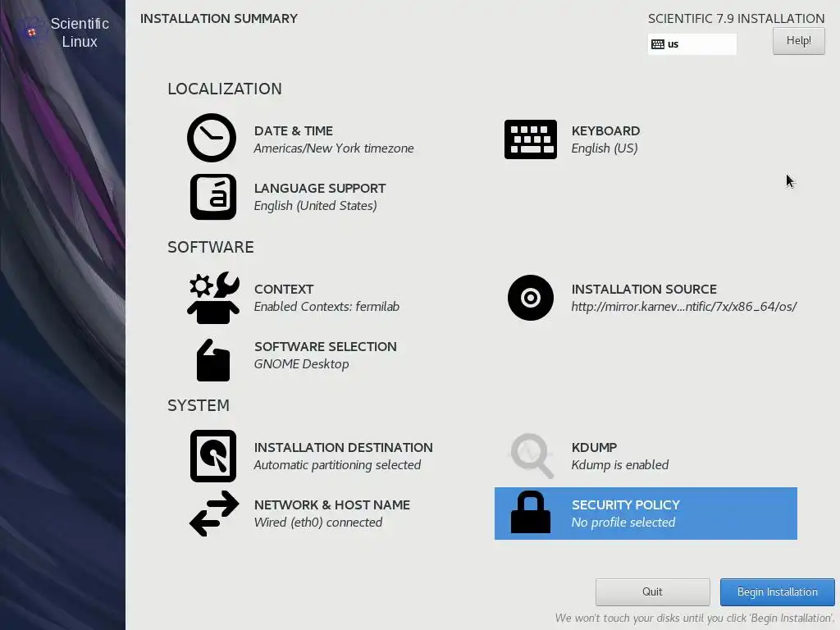This screenshot has width=840, height=630.
Task: Open the KEYBOARD heading
Action: 605,130
